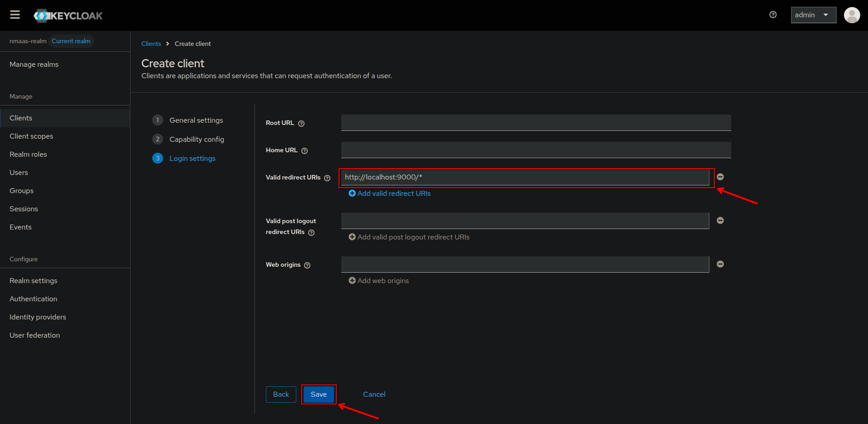Remove the web origins row

720,264
